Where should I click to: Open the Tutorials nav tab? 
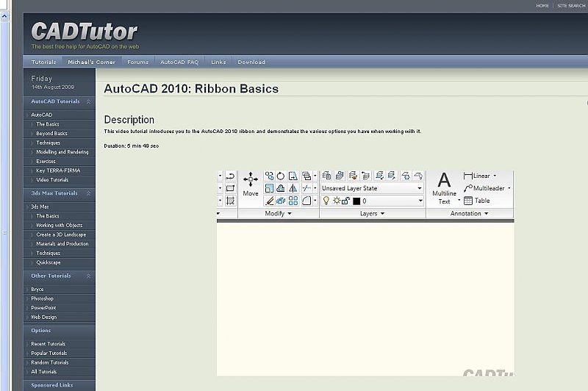click(43, 62)
